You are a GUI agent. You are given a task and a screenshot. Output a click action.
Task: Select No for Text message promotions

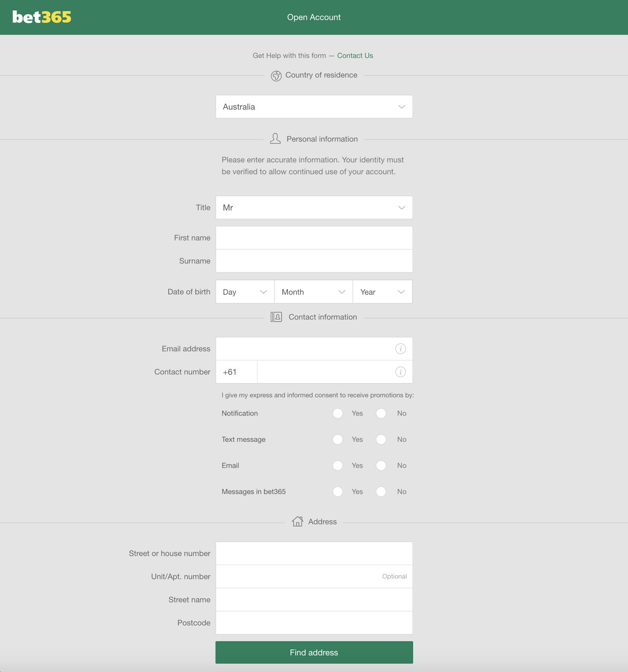[x=381, y=439]
